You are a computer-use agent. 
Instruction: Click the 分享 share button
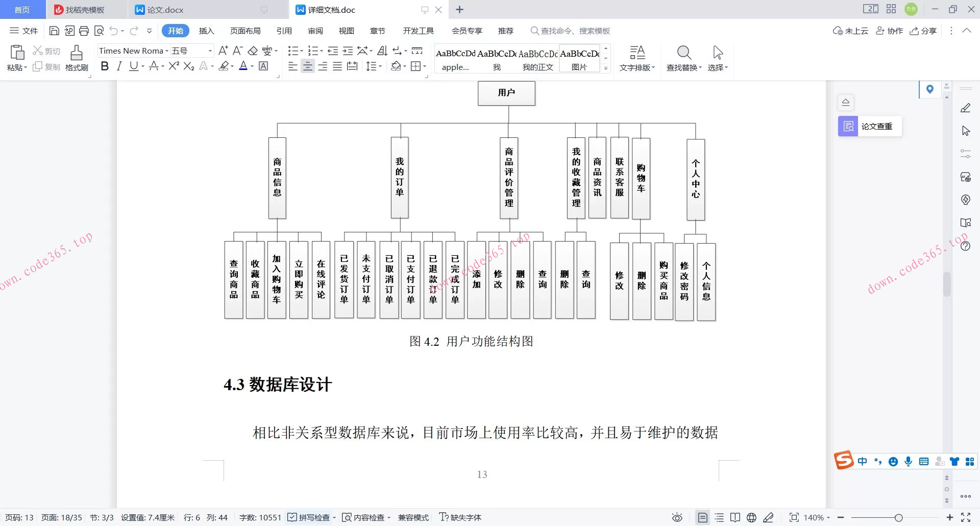point(924,31)
